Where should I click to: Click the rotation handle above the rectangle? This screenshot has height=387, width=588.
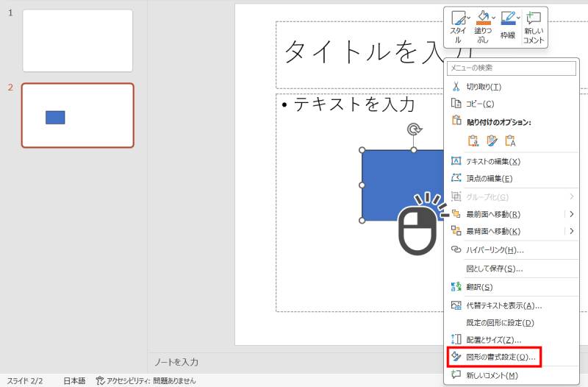pyautogui.click(x=414, y=130)
